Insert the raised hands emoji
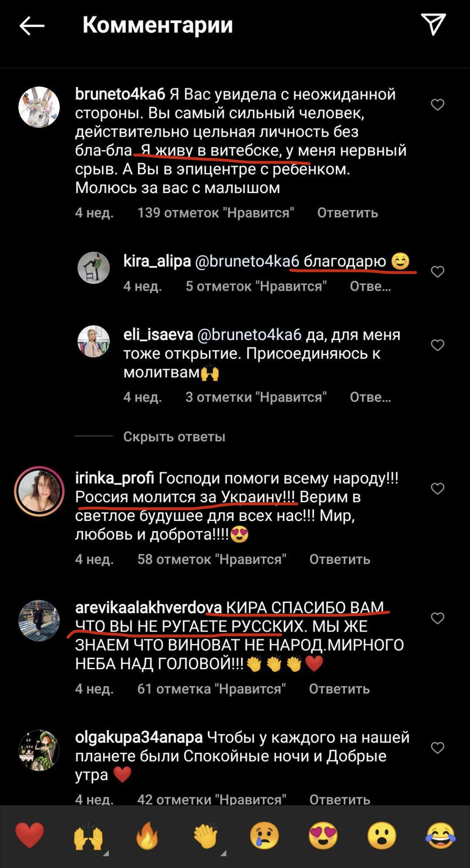 88,836
